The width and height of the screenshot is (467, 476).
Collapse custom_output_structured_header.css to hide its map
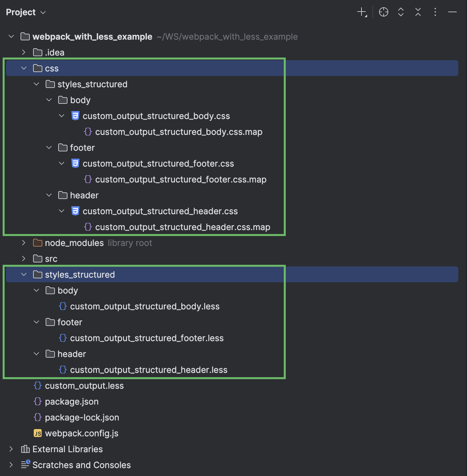click(x=62, y=211)
